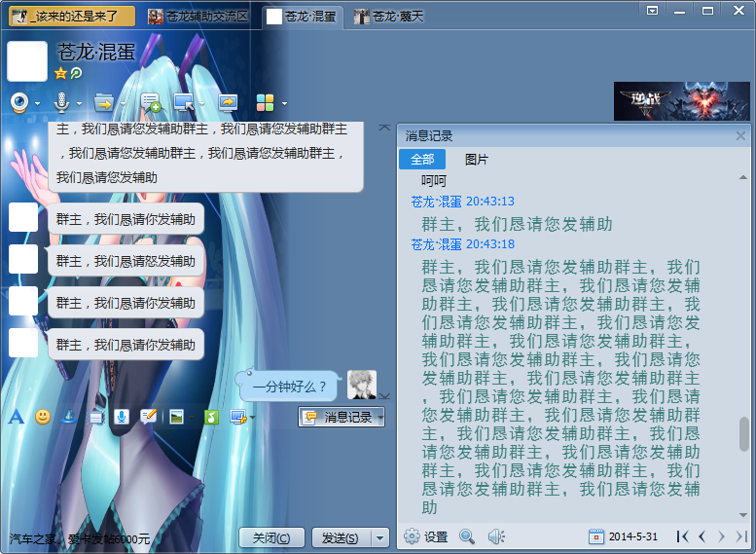Click 苍龙·混蛋 20:43:18 history header
This screenshot has height=554, width=756.
(462, 244)
